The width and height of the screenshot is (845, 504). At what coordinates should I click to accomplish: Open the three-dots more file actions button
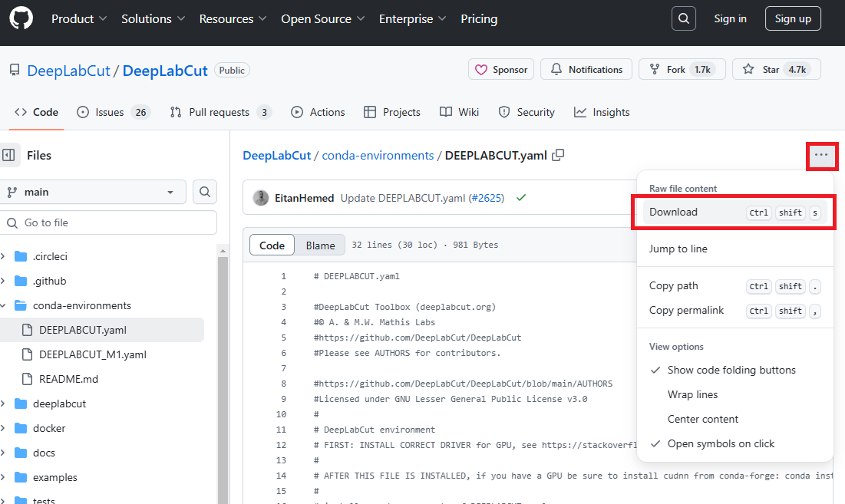(821, 155)
